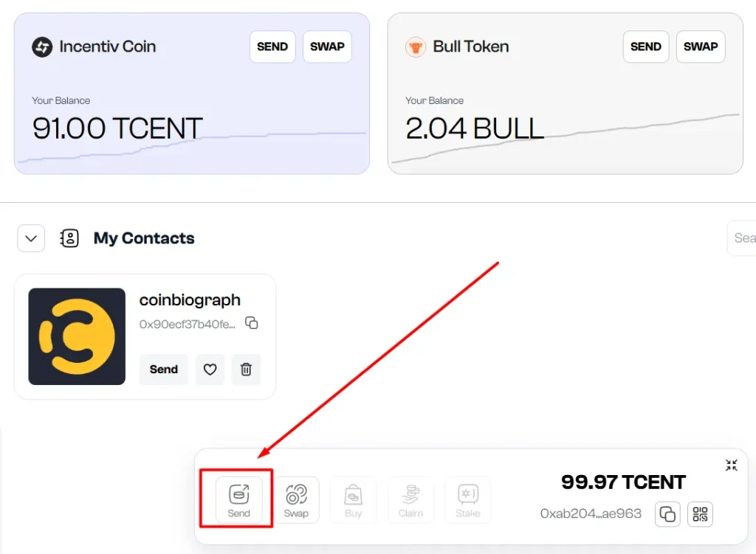Send funds to coinbiograph contact
The height and width of the screenshot is (554, 756).
(163, 370)
